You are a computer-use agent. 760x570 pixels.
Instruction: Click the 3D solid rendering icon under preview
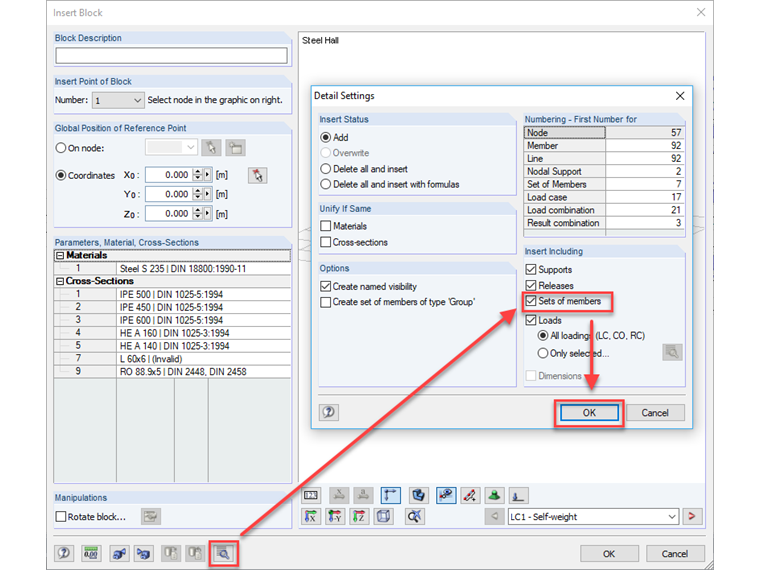pos(418,495)
